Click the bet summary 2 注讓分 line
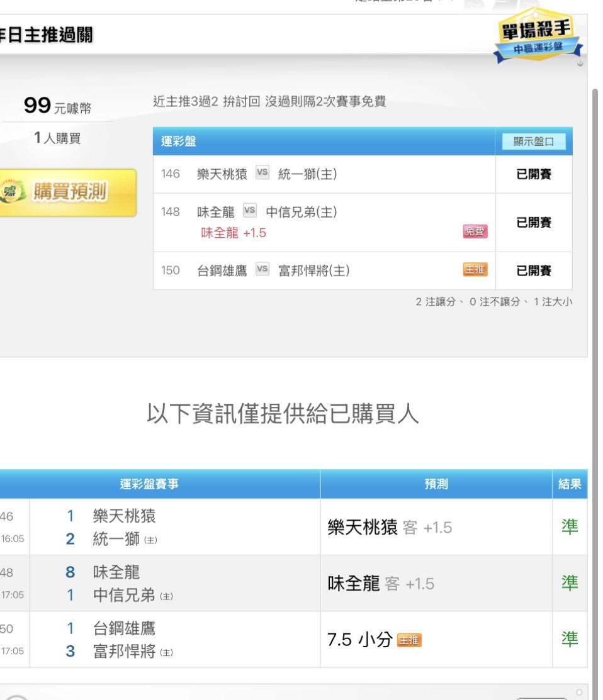Screen dimensions: 603x700 493,302
